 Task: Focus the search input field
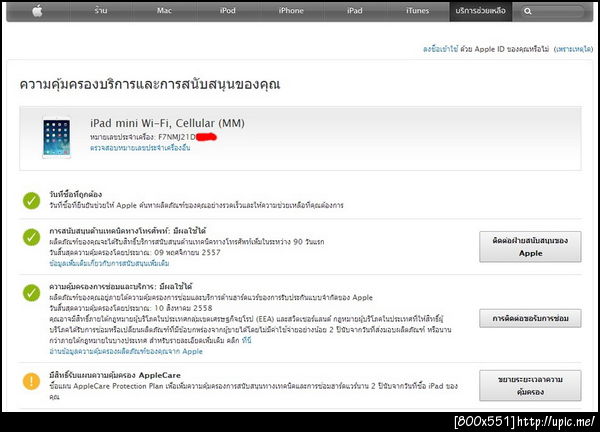553,11
